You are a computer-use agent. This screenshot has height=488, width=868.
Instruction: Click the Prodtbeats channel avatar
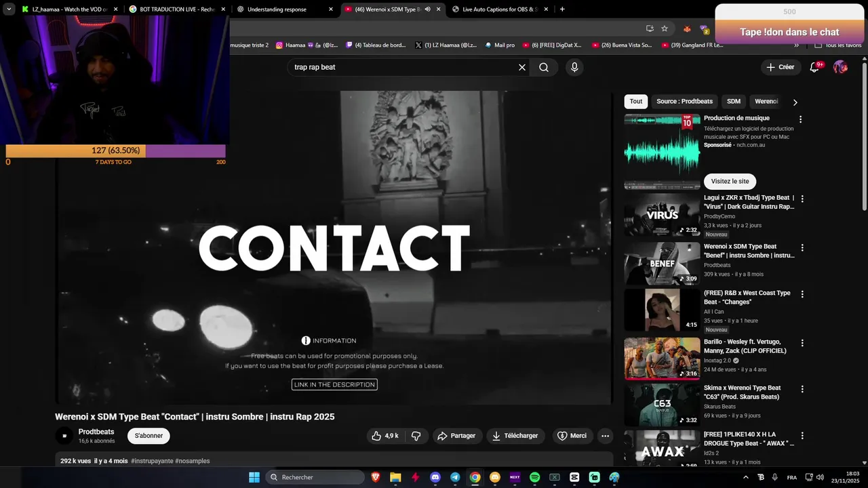click(64, 436)
